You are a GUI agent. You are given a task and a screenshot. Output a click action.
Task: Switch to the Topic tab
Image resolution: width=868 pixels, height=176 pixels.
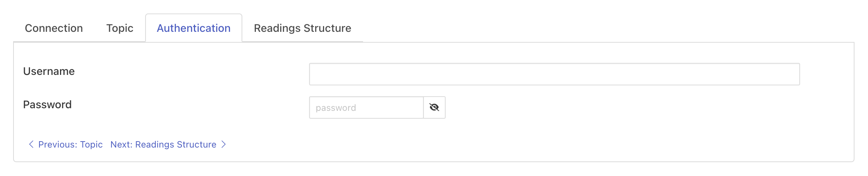click(120, 28)
